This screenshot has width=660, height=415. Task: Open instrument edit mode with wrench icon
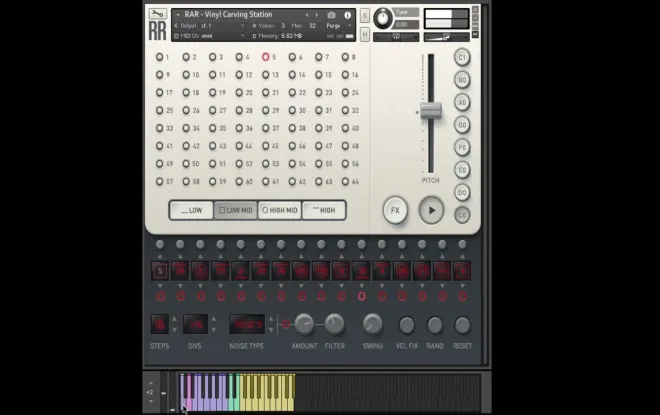pos(157,14)
